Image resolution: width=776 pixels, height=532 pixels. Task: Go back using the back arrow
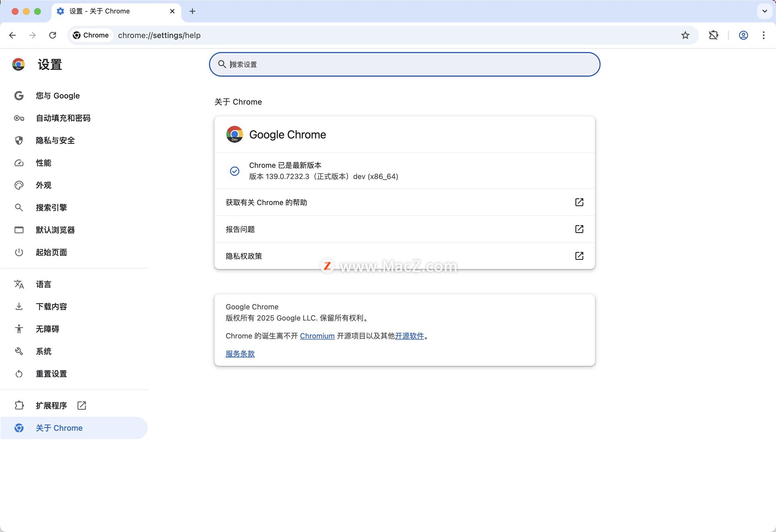pos(13,35)
